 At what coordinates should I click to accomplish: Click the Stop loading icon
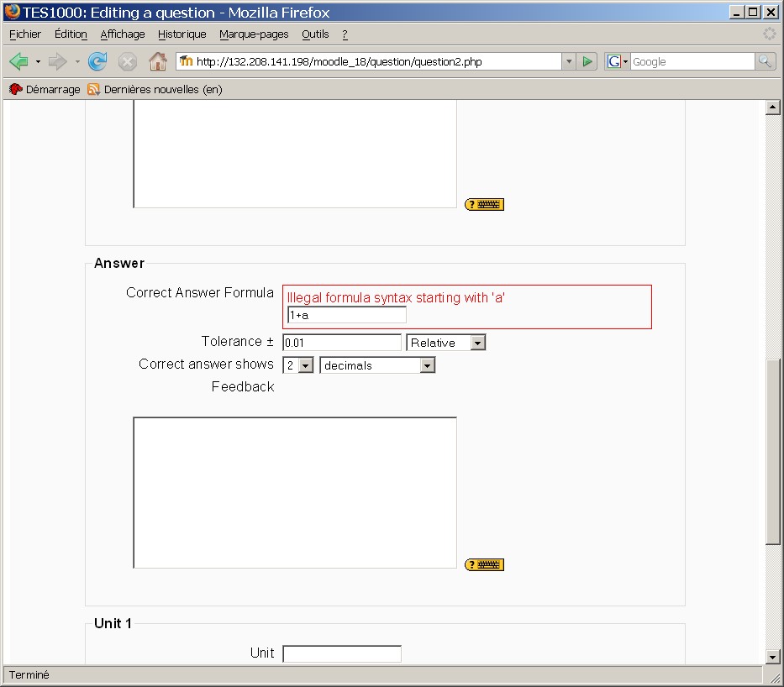[128, 61]
